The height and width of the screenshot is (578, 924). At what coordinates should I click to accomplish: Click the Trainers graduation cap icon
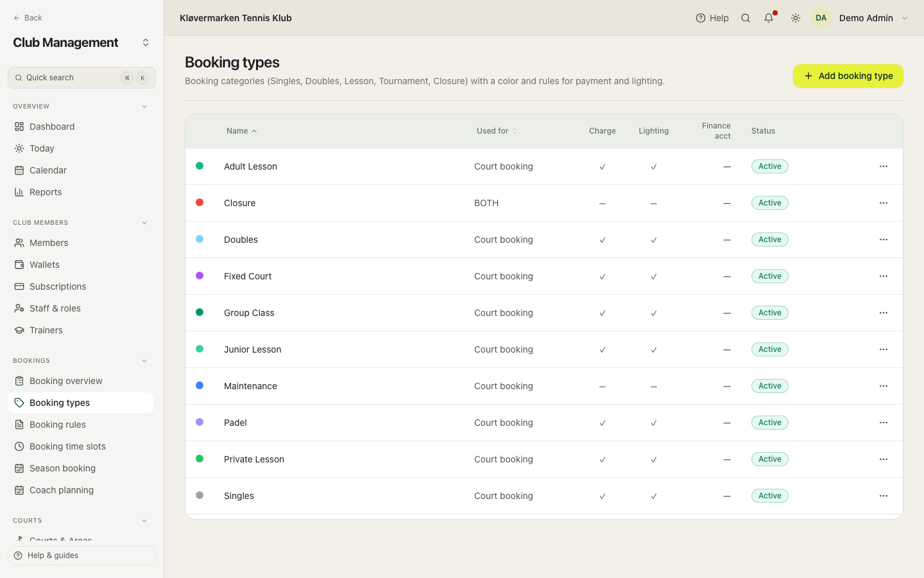point(19,330)
